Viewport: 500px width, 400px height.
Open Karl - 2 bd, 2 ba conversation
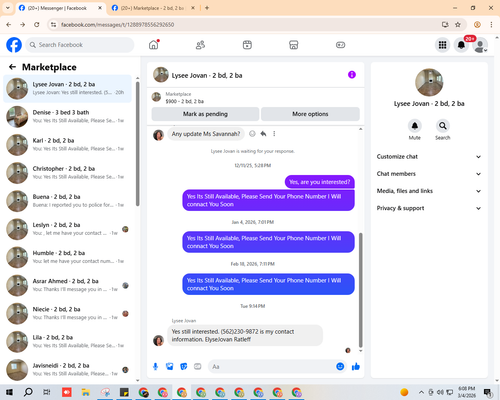67,145
